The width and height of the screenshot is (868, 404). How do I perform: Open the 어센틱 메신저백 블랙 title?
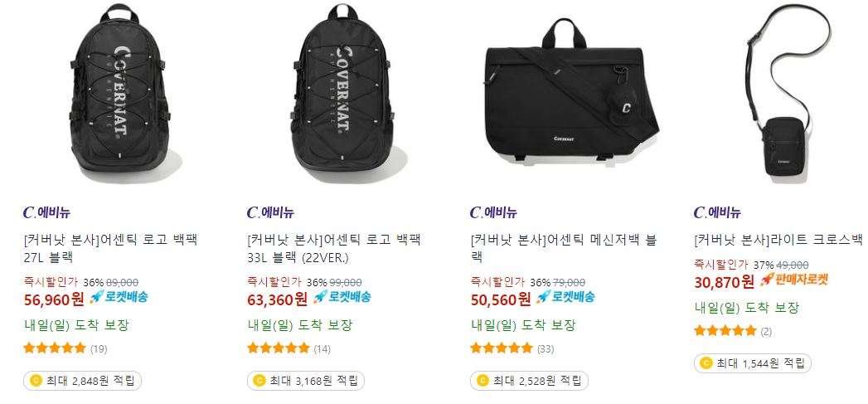(564, 249)
